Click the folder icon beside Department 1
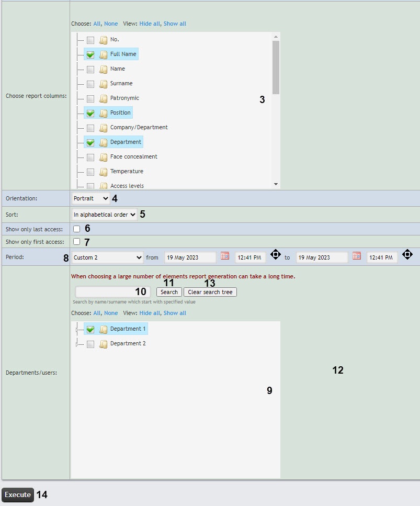420x506 pixels. click(x=103, y=329)
